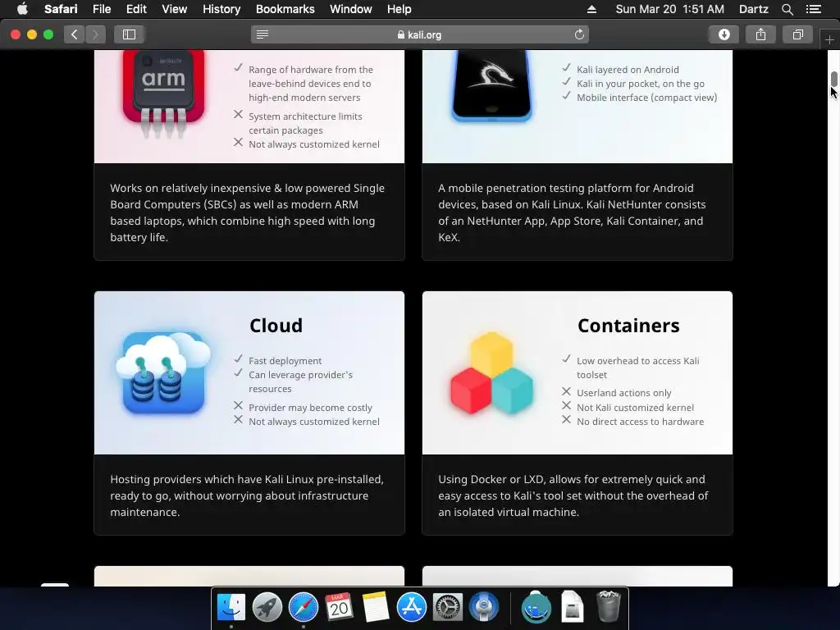This screenshot has width=840, height=630.
Task: Open the History menu
Action: (221, 9)
